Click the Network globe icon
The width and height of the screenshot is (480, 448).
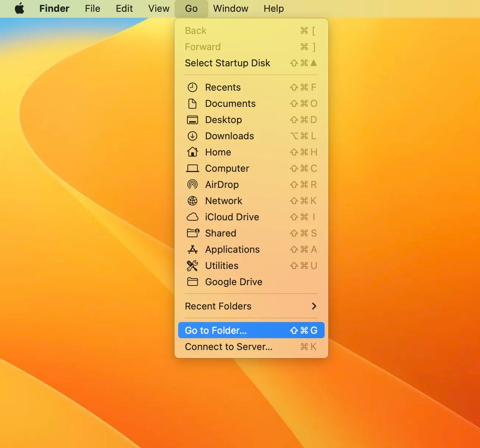pyautogui.click(x=192, y=201)
